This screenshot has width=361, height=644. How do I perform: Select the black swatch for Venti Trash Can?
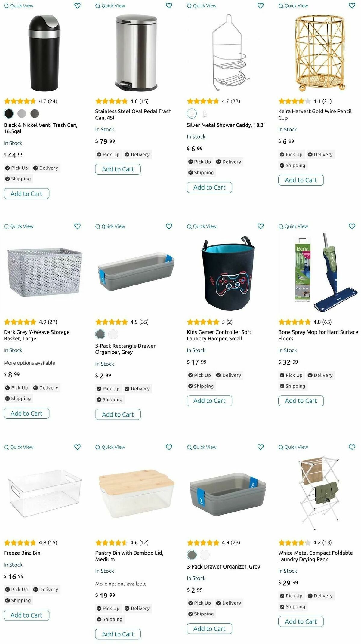click(9, 114)
